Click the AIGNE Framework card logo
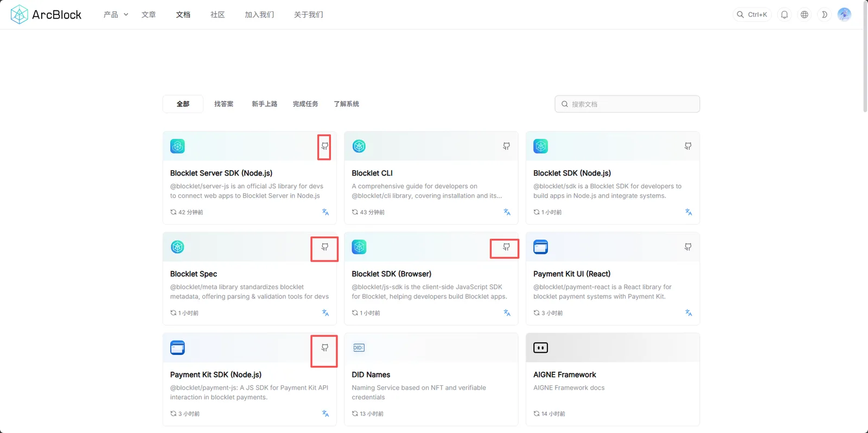Image resolution: width=868 pixels, height=433 pixels. (541, 348)
